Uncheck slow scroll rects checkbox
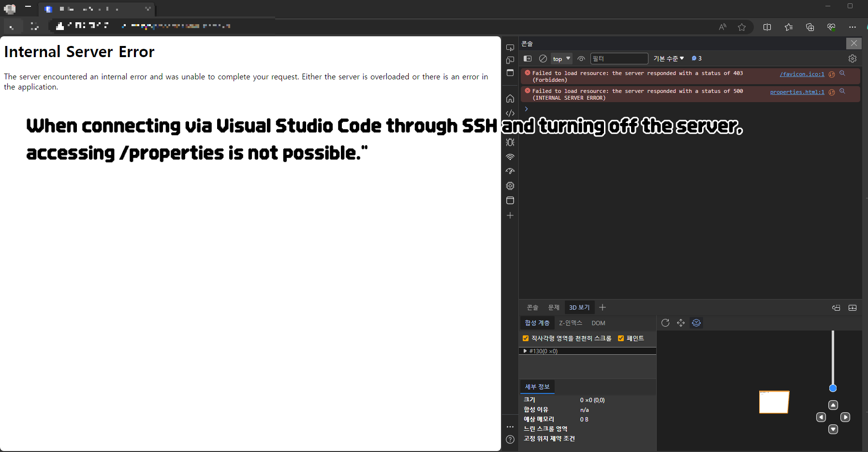This screenshot has width=868, height=452. tap(526, 338)
